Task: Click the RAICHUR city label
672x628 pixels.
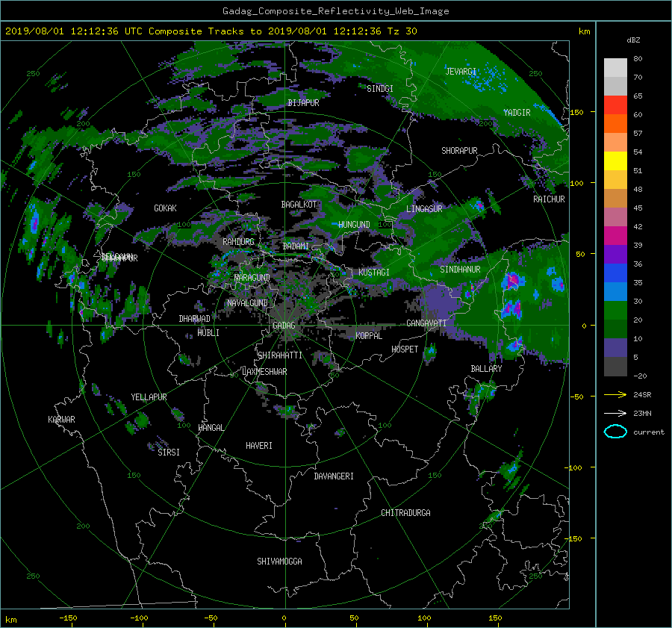Action: coord(549,199)
